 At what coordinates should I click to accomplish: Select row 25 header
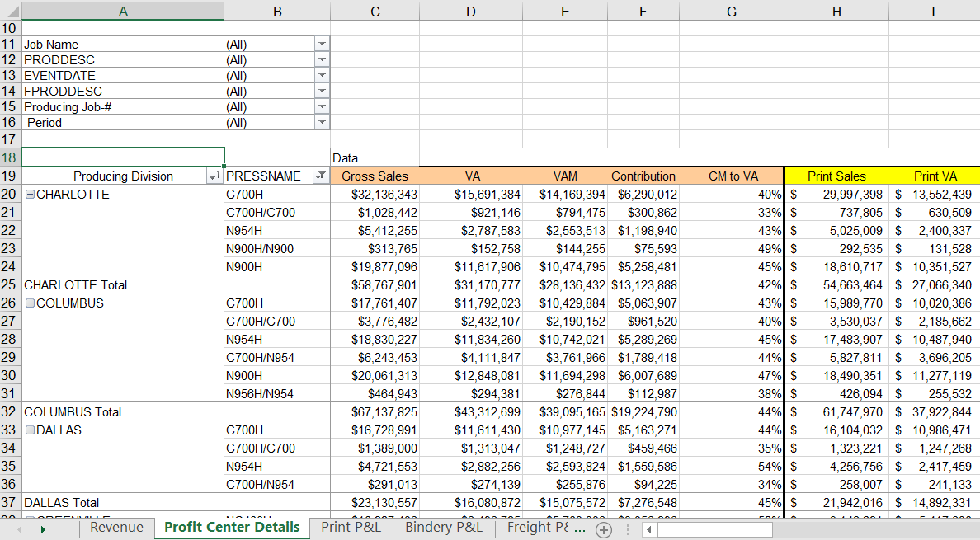[x=10, y=285]
